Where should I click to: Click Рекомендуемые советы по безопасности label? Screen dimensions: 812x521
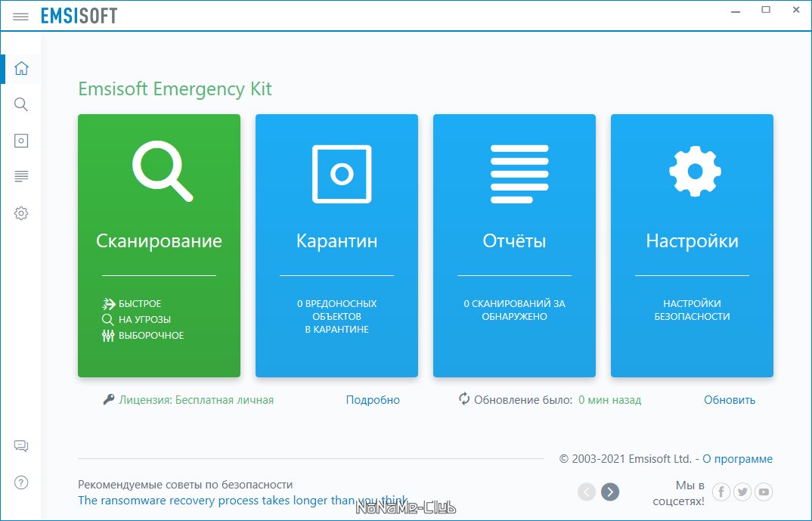[185, 485]
